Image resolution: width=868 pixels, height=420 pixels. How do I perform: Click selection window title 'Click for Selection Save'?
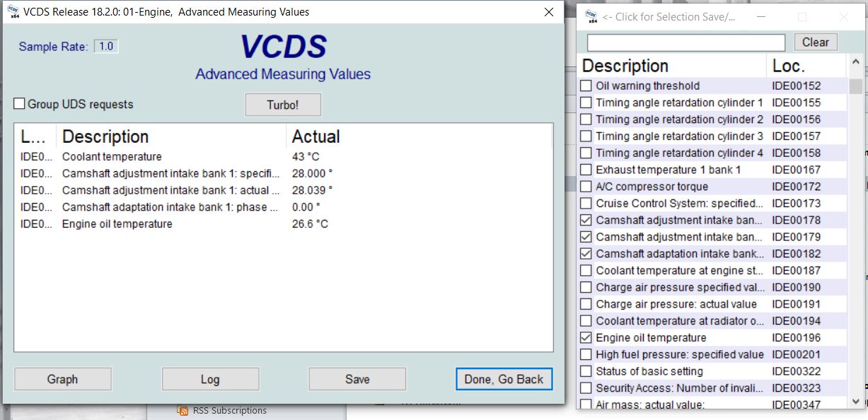669,17
